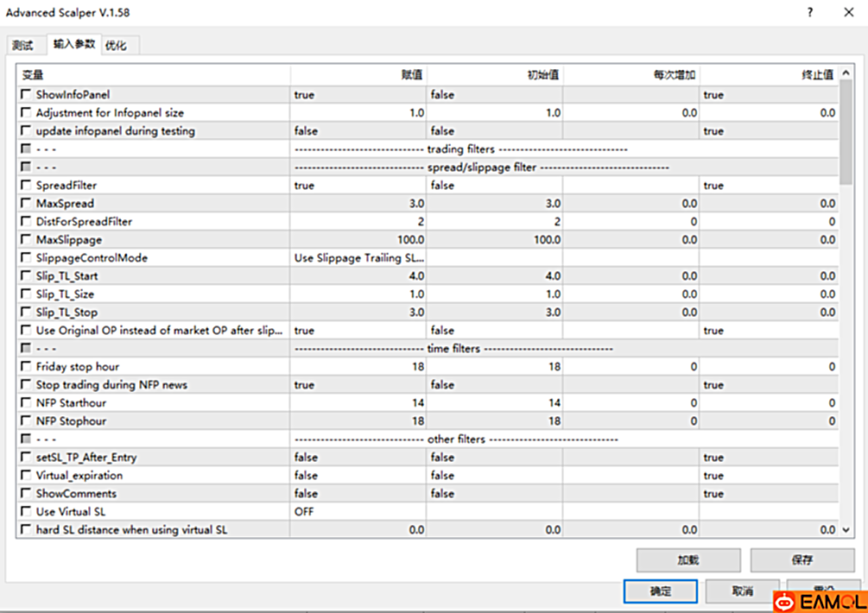Tick the Virtual_expiration checkbox
The image size is (868, 613).
(x=26, y=475)
